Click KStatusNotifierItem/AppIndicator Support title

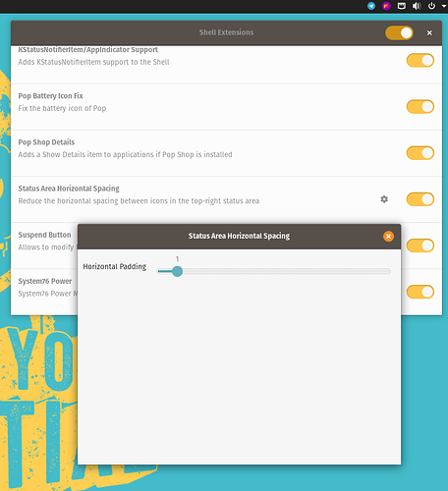click(x=87, y=50)
